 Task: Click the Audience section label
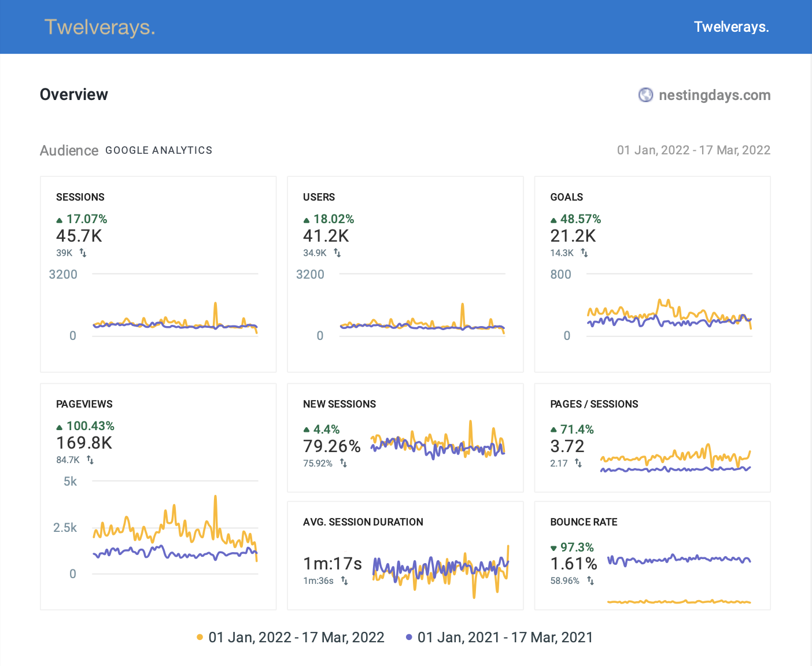pos(69,150)
